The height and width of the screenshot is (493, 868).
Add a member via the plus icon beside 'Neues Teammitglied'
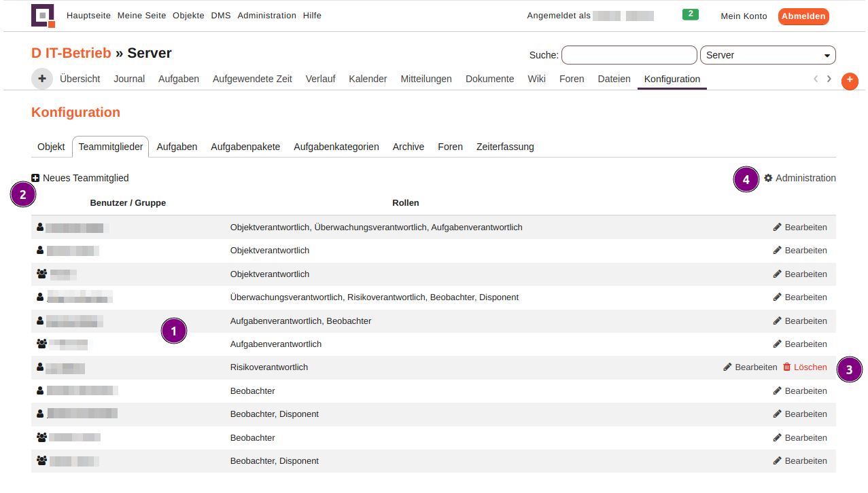click(x=35, y=178)
